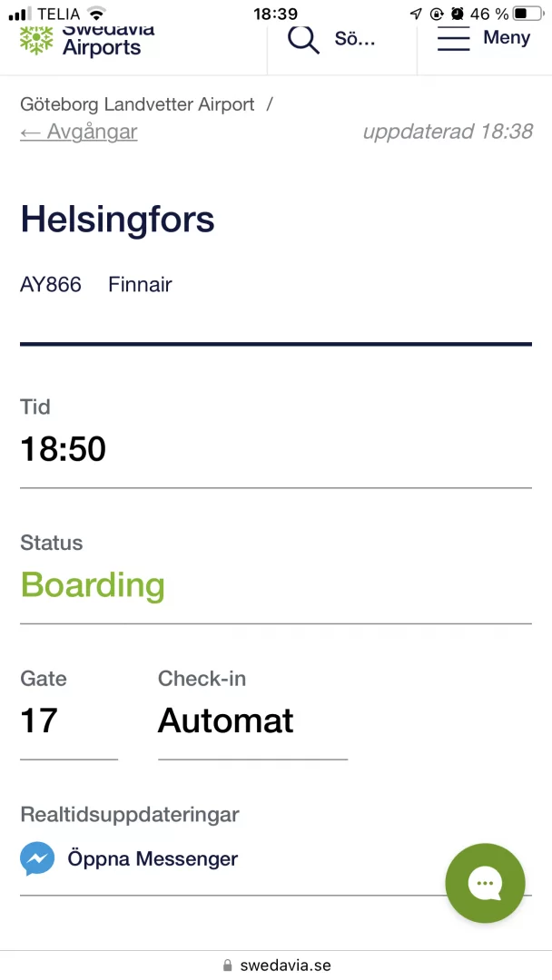Tap the gate number 17
This screenshot has width=552, height=980.
tap(39, 721)
